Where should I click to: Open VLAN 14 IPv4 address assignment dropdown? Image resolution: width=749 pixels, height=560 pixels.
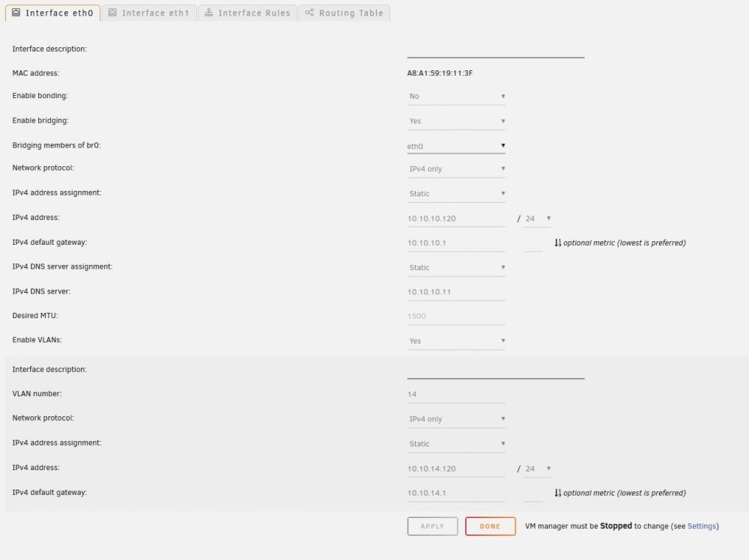coord(456,444)
